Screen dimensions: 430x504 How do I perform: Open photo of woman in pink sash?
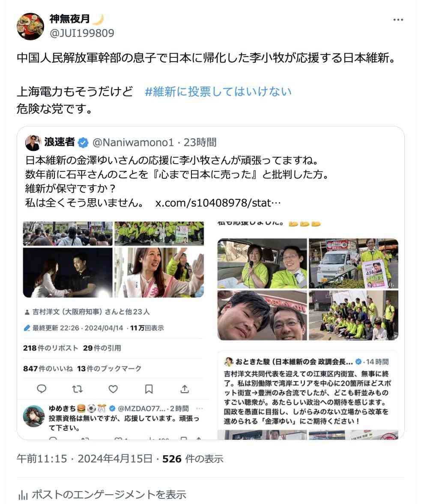tap(159, 273)
